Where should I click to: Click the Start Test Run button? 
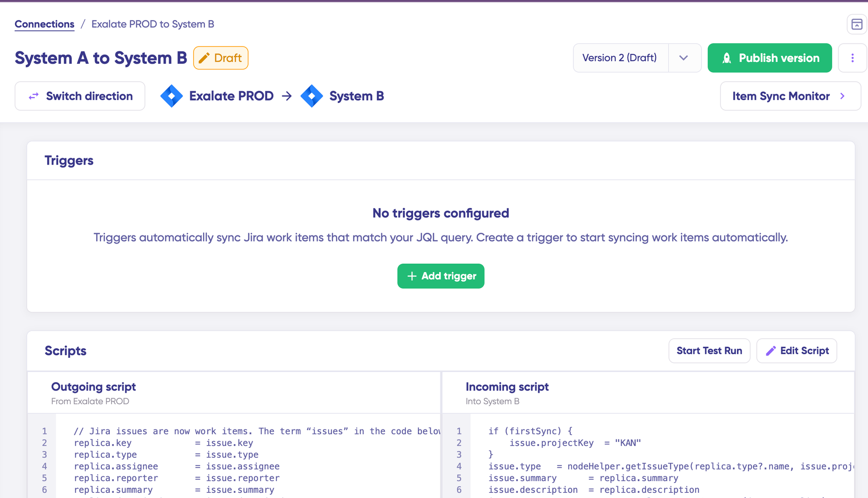709,351
